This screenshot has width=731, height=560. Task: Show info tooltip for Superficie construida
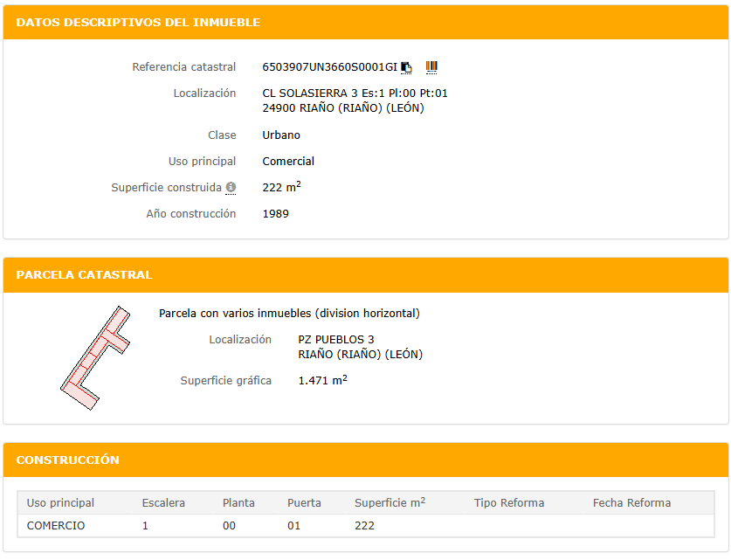(x=231, y=188)
